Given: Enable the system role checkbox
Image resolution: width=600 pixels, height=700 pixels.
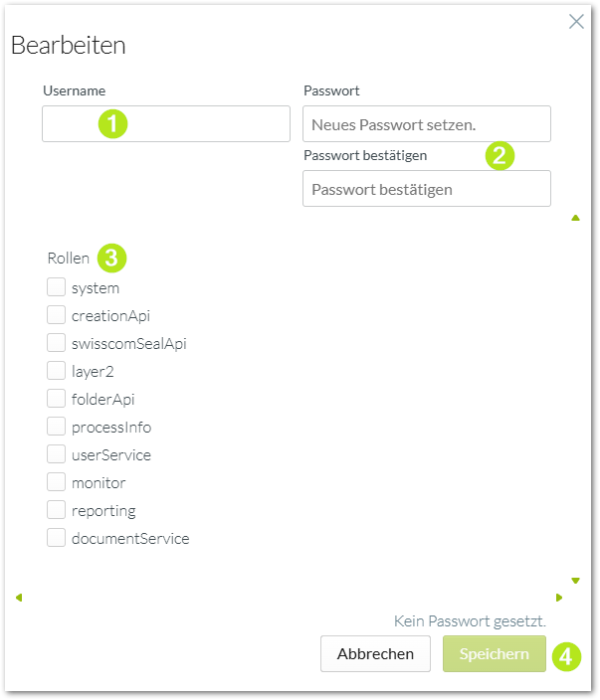Looking at the screenshot, I should [57, 287].
